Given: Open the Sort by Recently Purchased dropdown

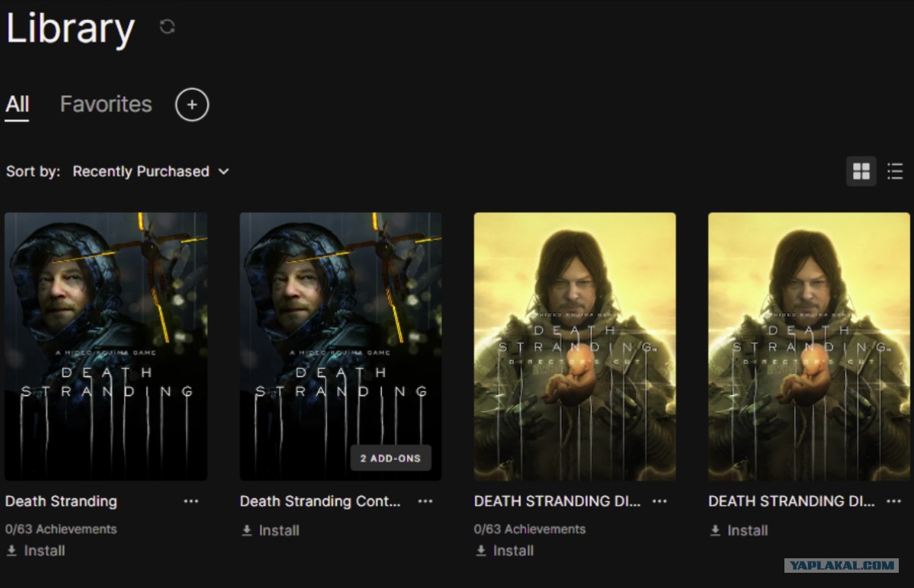Looking at the screenshot, I should tap(150, 171).
